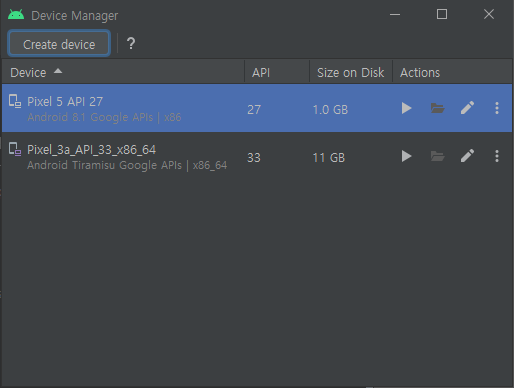This screenshot has height=388, width=514.
Task: Click the Create device button
Action: 59,44
